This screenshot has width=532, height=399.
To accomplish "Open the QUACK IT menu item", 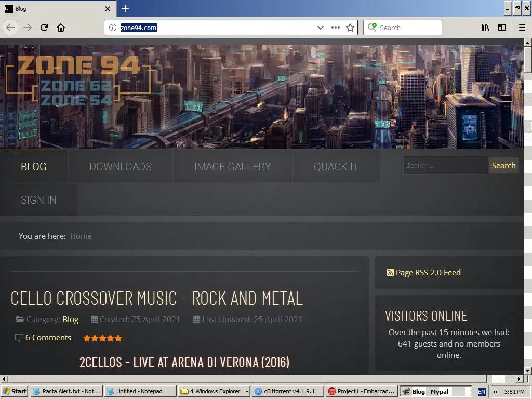I will click(336, 166).
